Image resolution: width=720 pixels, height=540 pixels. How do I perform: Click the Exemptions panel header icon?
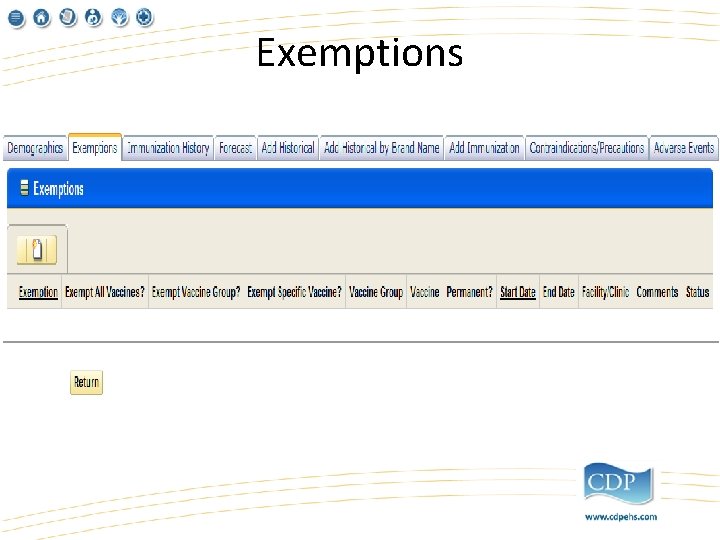click(24, 188)
